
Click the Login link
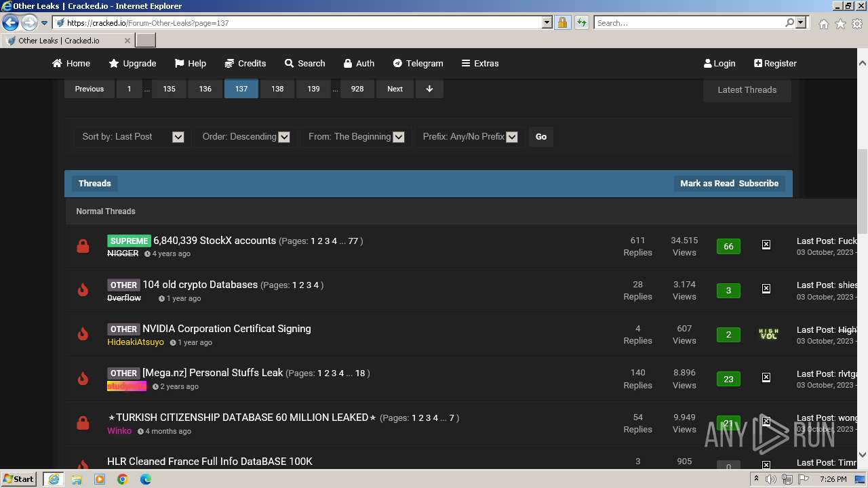(x=719, y=63)
